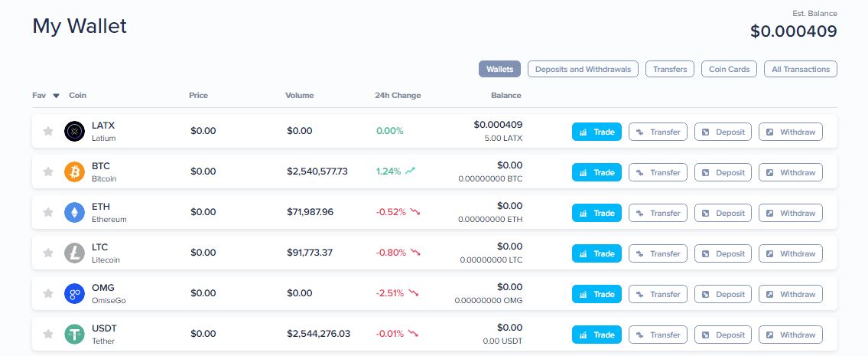Deposit into the Litecoin wallet

point(723,253)
